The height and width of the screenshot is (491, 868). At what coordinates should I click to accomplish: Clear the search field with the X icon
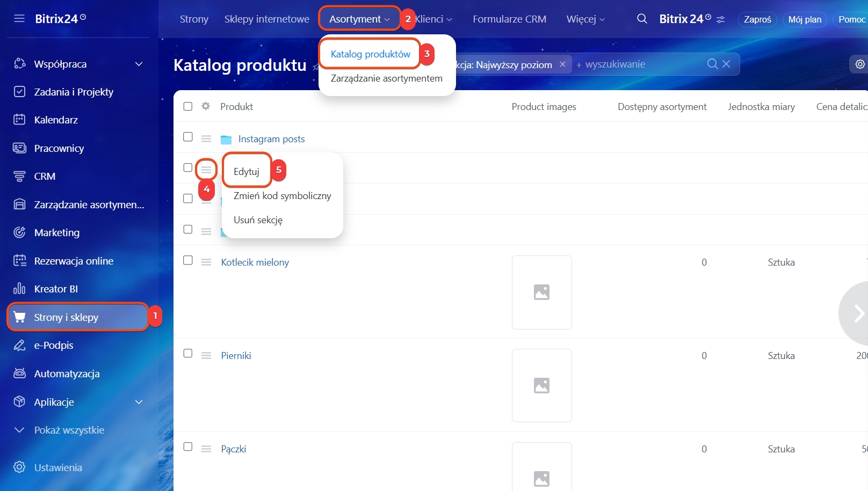pyautogui.click(x=726, y=64)
